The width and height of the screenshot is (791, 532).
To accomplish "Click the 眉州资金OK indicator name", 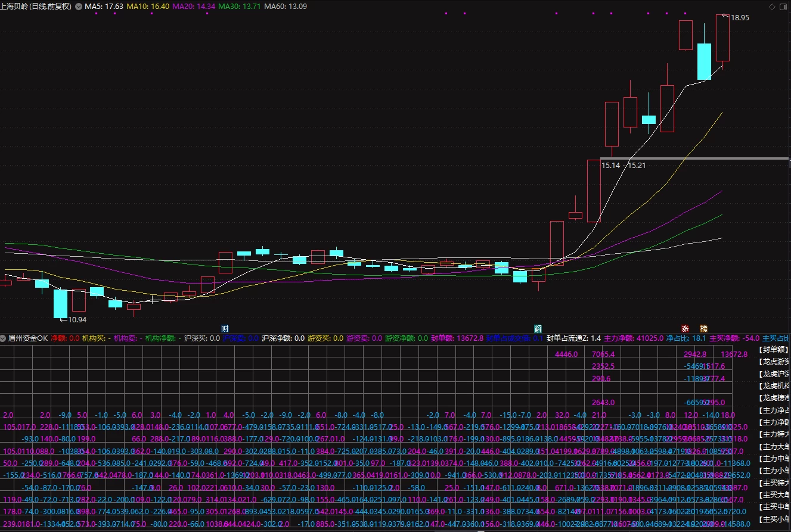I will [x=28, y=338].
